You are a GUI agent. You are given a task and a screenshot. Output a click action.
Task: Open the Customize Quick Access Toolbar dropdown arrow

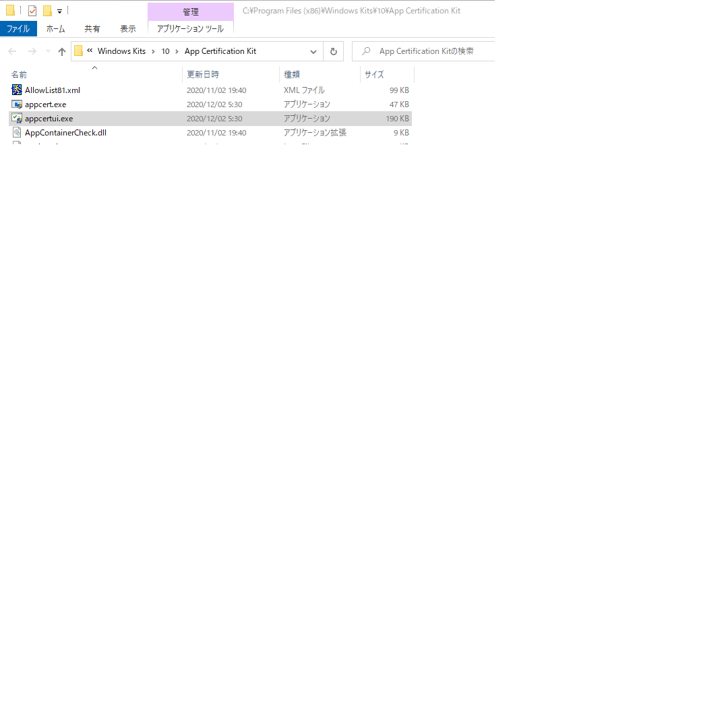(x=59, y=11)
